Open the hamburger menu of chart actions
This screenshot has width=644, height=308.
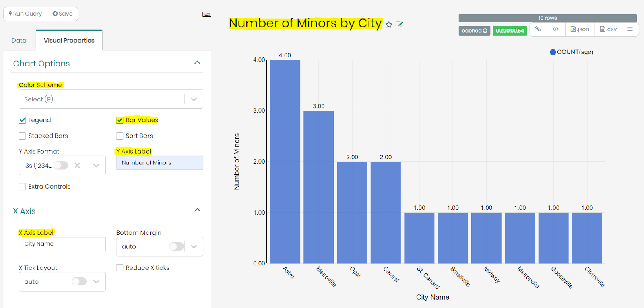point(630,29)
